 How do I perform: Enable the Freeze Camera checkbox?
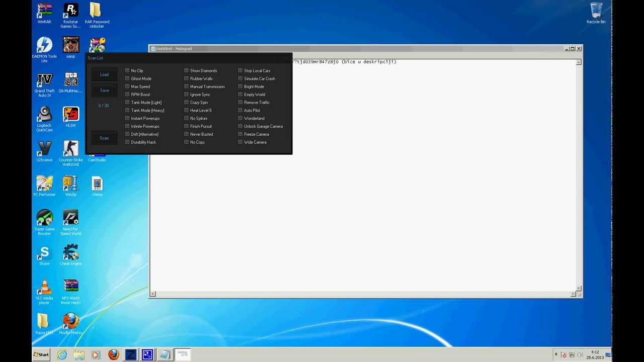pyautogui.click(x=240, y=134)
